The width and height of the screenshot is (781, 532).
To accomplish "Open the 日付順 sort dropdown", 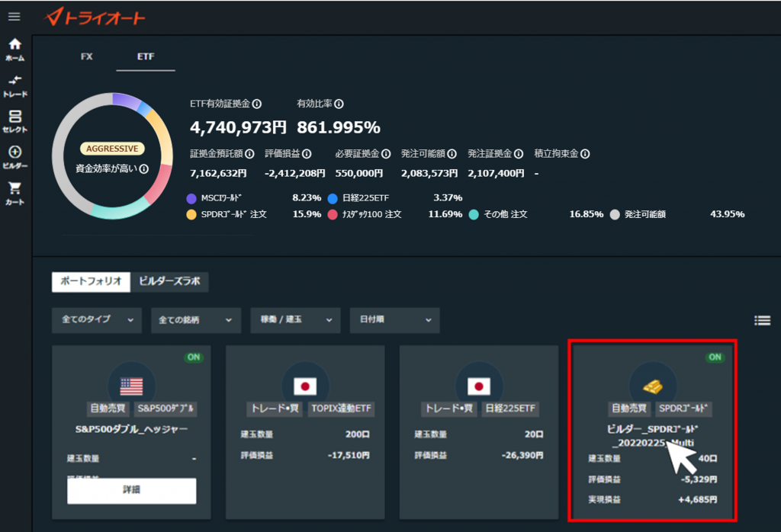I will click(x=394, y=320).
